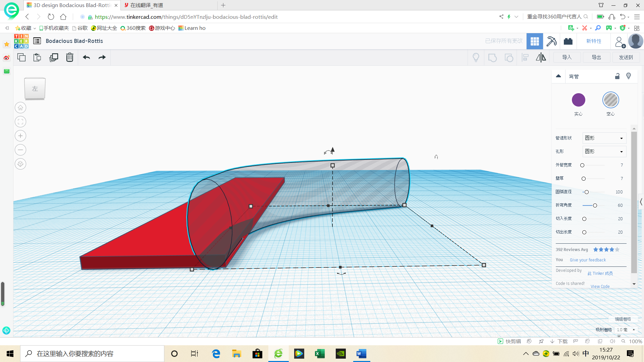This screenshot has width=644, height=362.
Task: Open Blocks mode pickaxe icon
Action: (551, 41)
